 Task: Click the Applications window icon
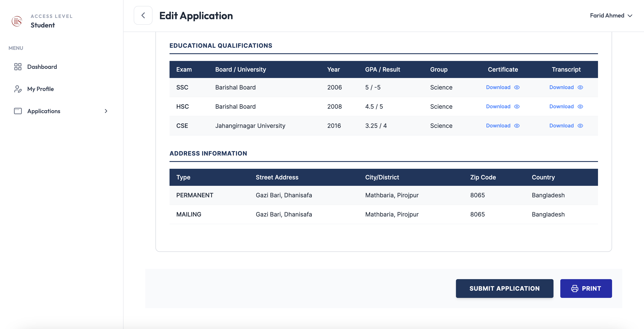tap(18, 111)
